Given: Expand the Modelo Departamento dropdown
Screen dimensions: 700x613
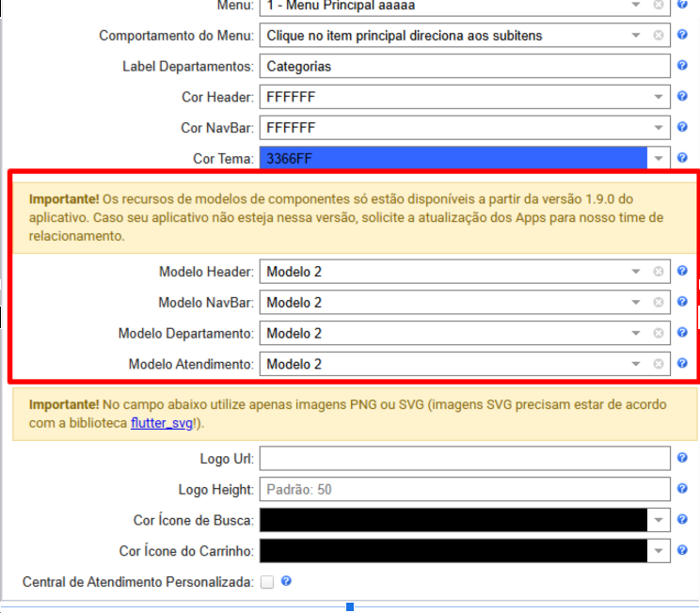Looking at the screenshot, I should (x=636, y=333).
